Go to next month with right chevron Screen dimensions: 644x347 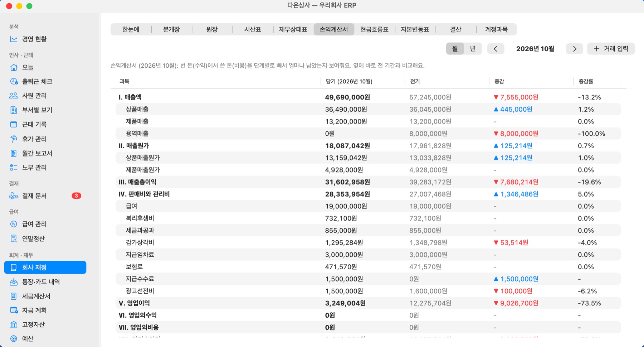pos(575,49)
